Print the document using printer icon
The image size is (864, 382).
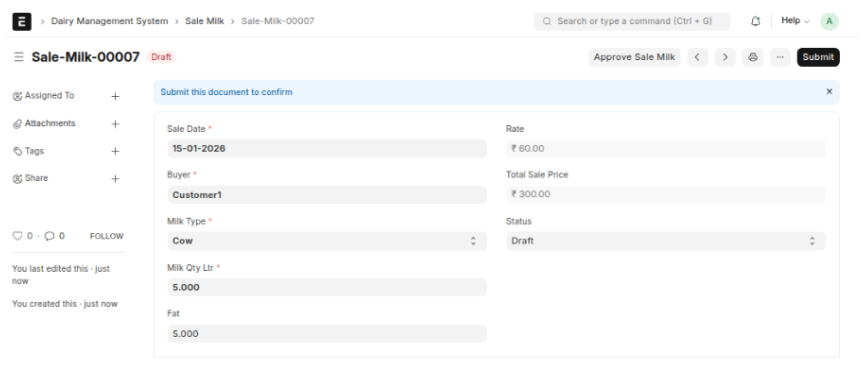(x=753, y=57)
